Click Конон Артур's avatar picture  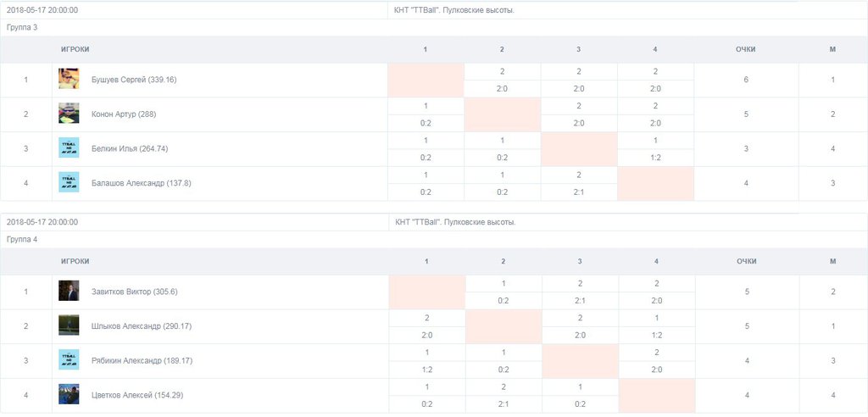click(69, 114)
